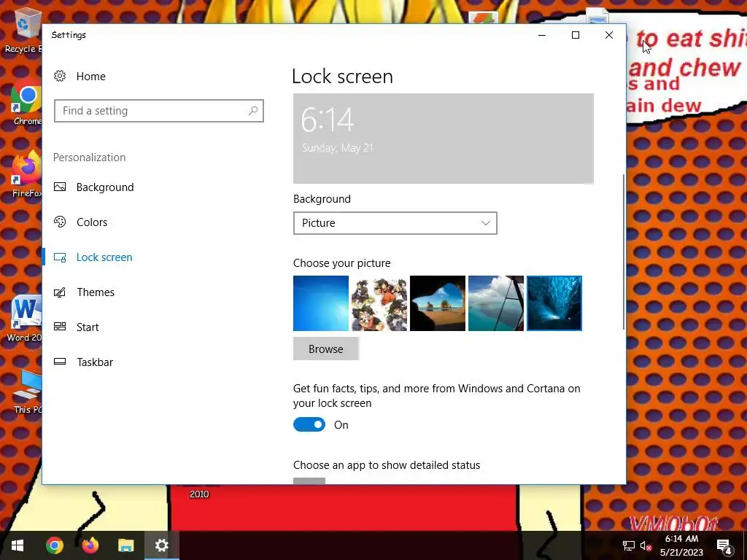Open the Themes settings page

[96, 292]
